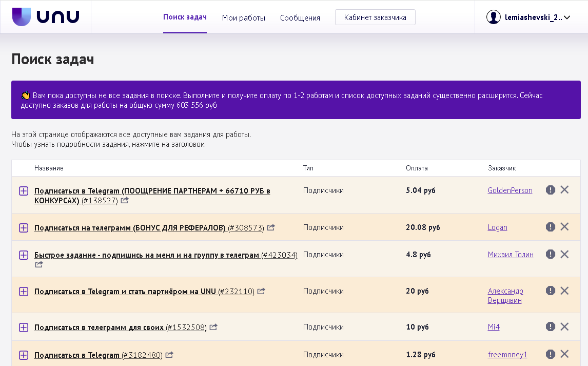Click the Название column header

coord(49,168)
